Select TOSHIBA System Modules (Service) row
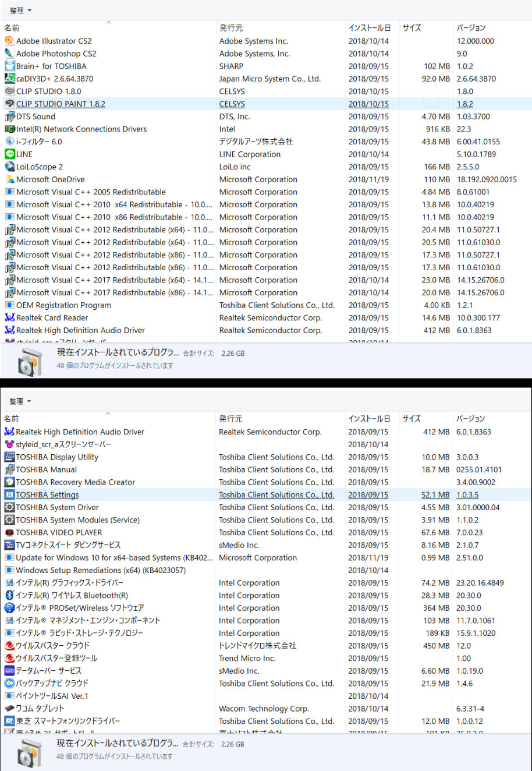This screenshot has width=532, height=771. pyautogui.click(x=266, y=520)
